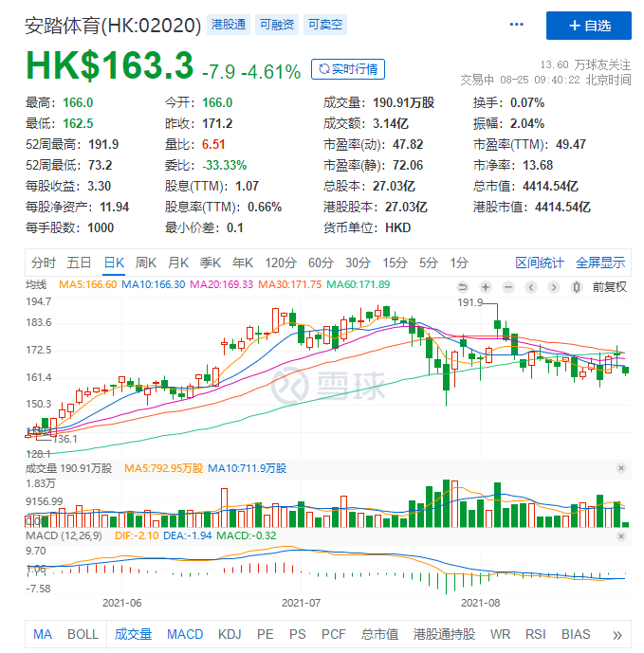The image size is (644, 653).
Task: Click the 191.9 high price marker
Action: click(x=469, y=302)
